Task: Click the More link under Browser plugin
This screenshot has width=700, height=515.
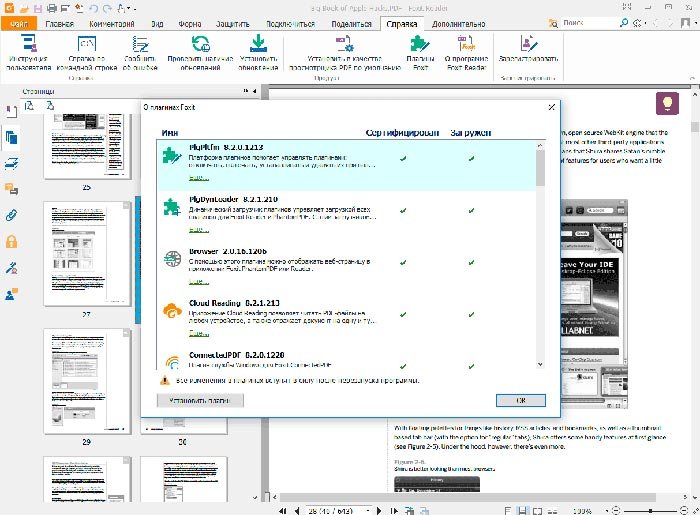Action: 199,282
